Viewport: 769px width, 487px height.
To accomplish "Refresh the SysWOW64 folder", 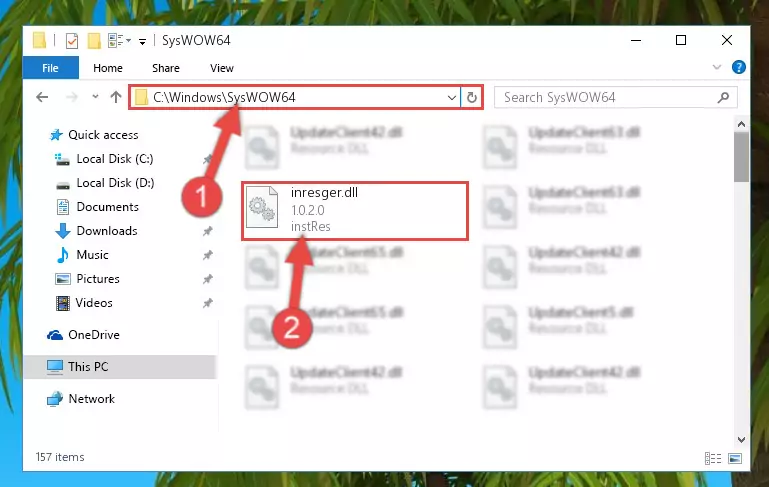I will pyautogui.click(x=471, y=98).
